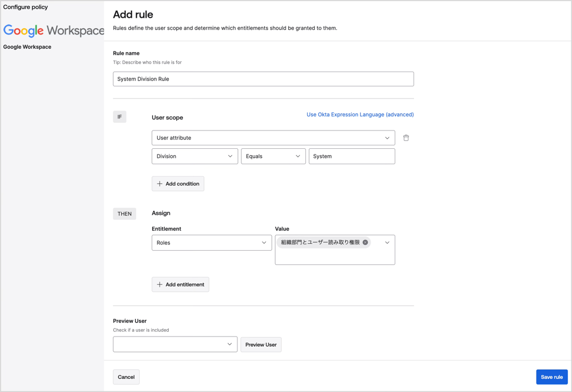The width and height of the screenshot is (572, 392).
Task: Click the Google Workspace sidebar label
Action: (x=27, y=47)
